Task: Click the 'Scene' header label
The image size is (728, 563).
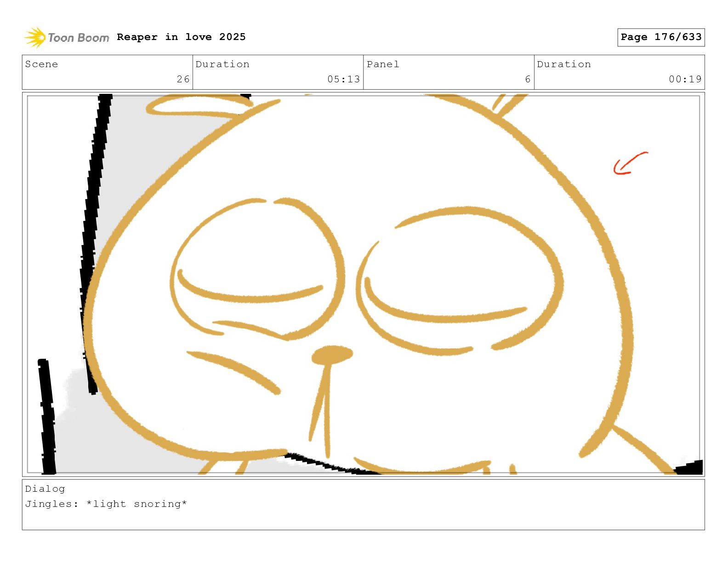Action: (41, 64)
